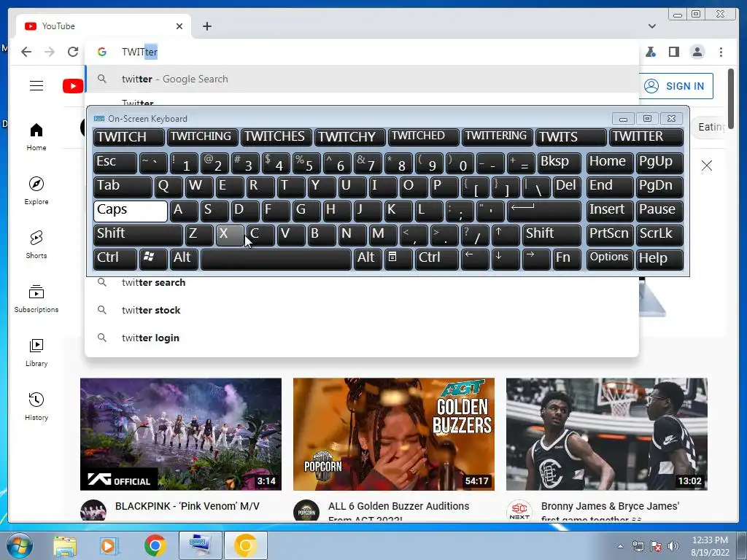Click the Chrome forward arrow

(x=50, y=52)
